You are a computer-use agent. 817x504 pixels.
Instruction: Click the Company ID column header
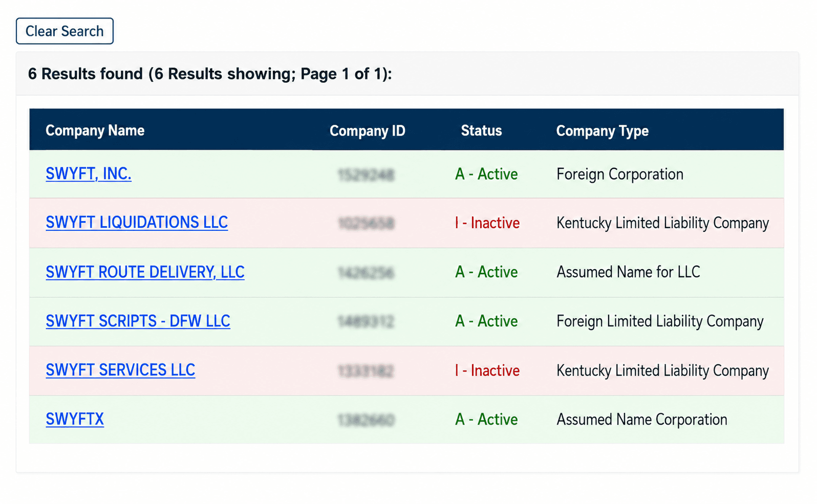point(368,130)
